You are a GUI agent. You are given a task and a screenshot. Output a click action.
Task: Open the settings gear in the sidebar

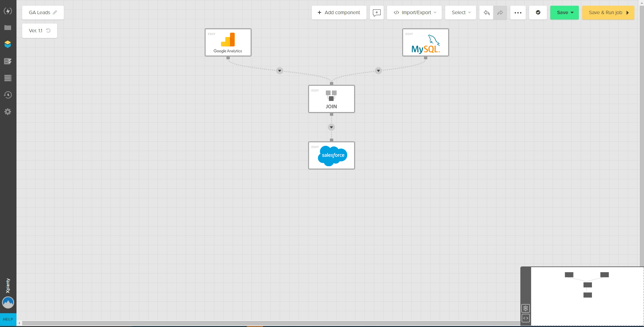(x=8, y=111)
